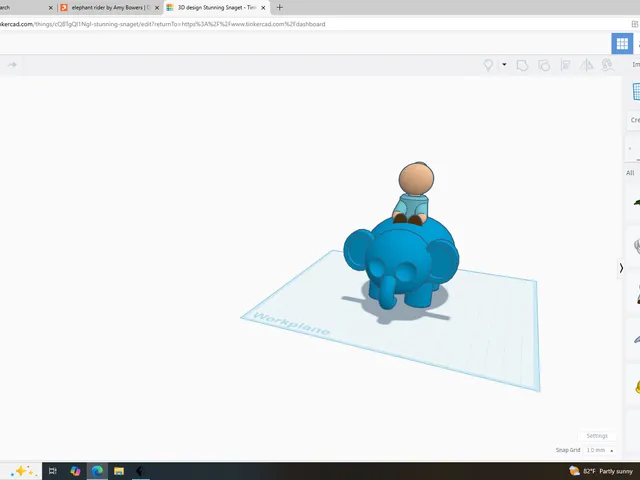
Task: Click the Workplane grid tool in the side panel
Action: coord(636,91)
